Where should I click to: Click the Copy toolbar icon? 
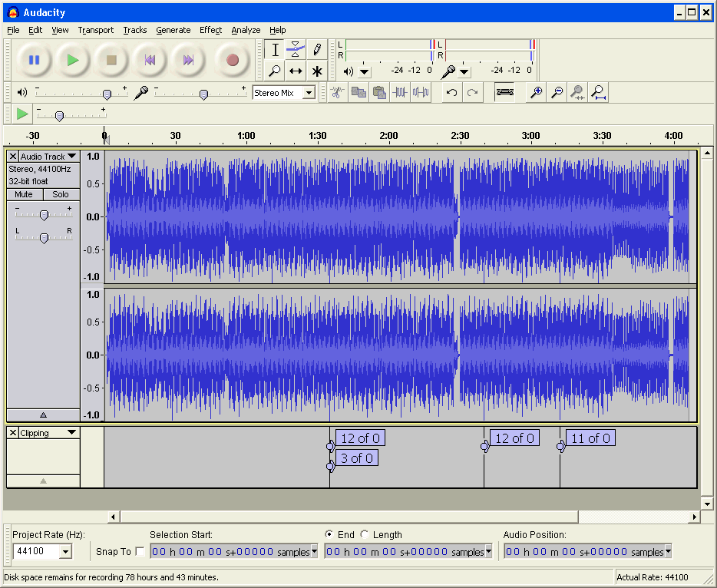[x=358, y=93]
